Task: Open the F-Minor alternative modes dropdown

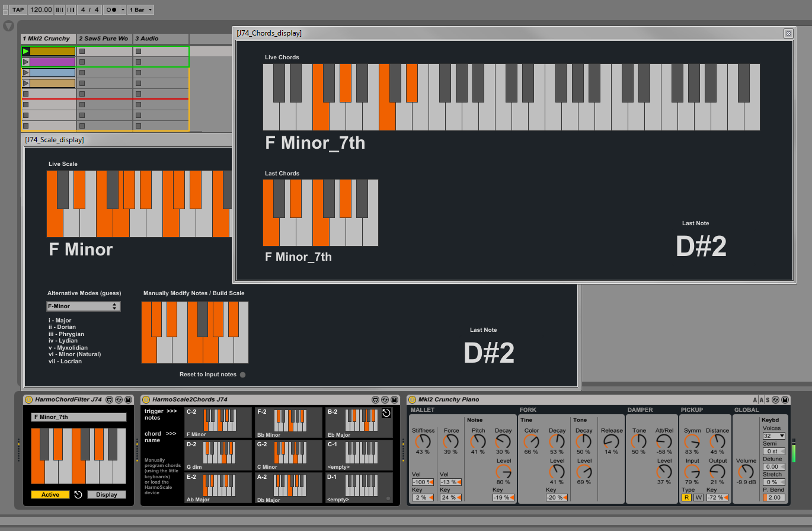Action: 84,306
